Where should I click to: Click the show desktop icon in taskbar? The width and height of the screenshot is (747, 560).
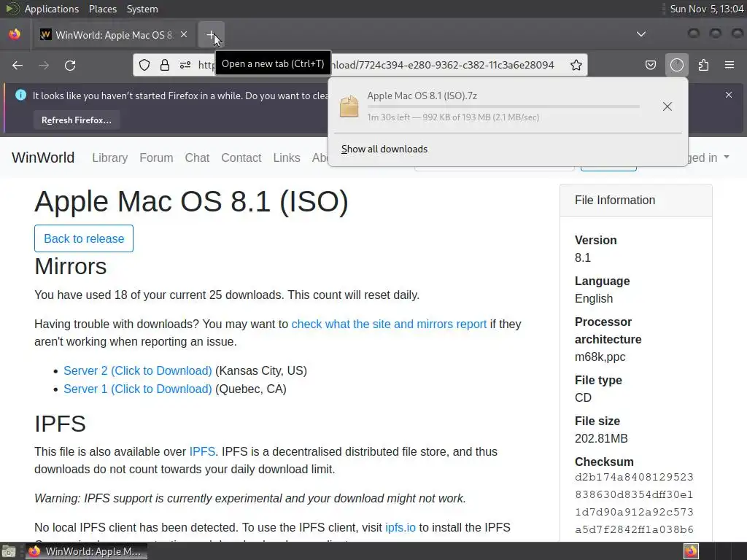tap(8, 551)
